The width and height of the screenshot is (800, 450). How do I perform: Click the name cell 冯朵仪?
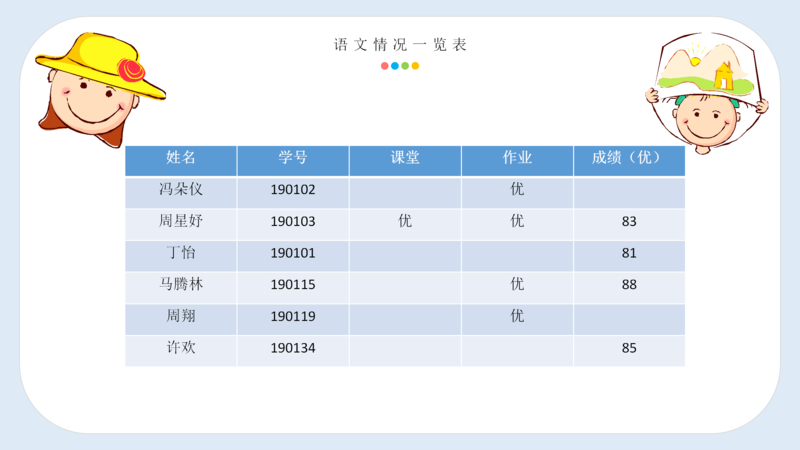[181, 192]
